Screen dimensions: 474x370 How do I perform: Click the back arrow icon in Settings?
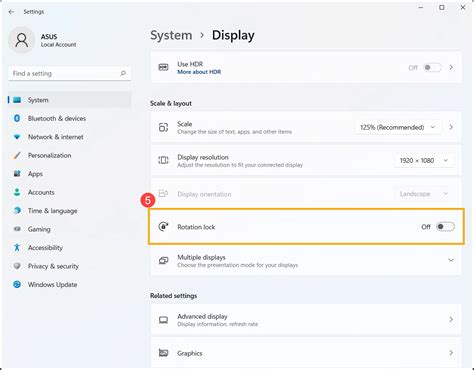pyautogui.click(x=11, y=12)
